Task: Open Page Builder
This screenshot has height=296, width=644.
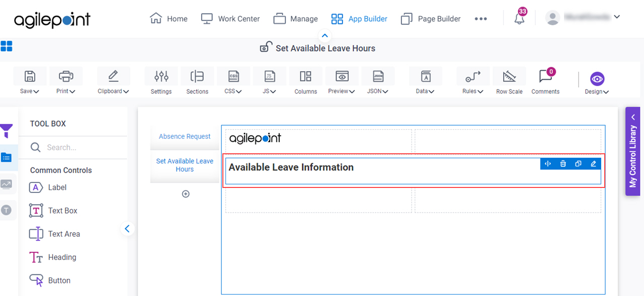Action: (x=431, y=19)
